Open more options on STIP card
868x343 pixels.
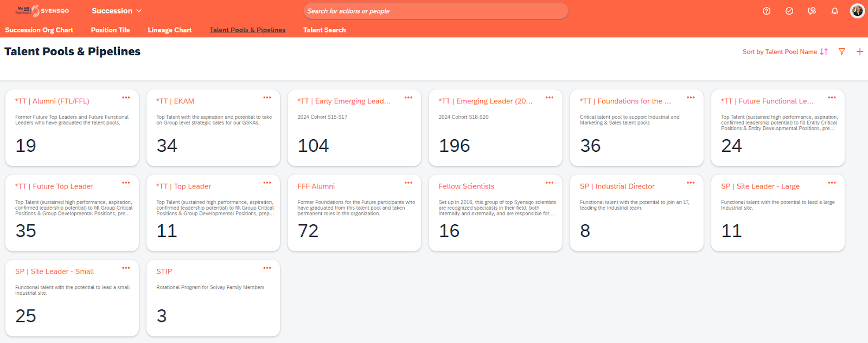pos(267,268)
